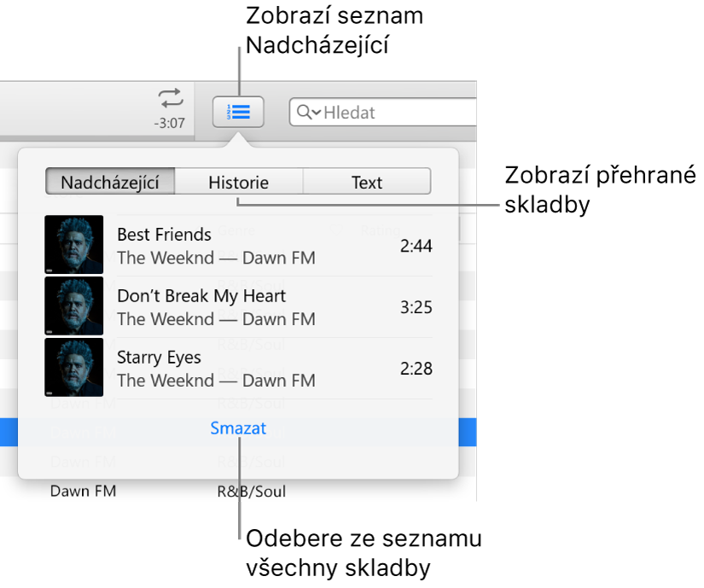Viewport: 704px width, 588px height.
Task: Click the magnifier search icon
Action: pos(304,112)
